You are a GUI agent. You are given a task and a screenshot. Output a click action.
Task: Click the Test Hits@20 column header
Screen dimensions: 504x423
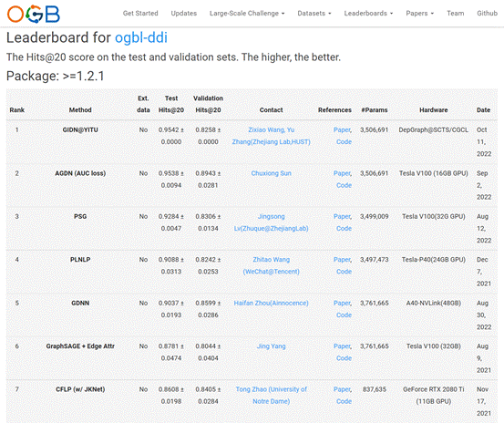(171, 104)
